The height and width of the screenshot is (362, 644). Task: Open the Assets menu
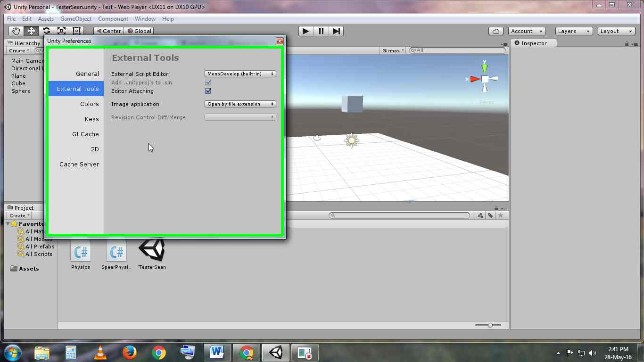coord(46,19)
